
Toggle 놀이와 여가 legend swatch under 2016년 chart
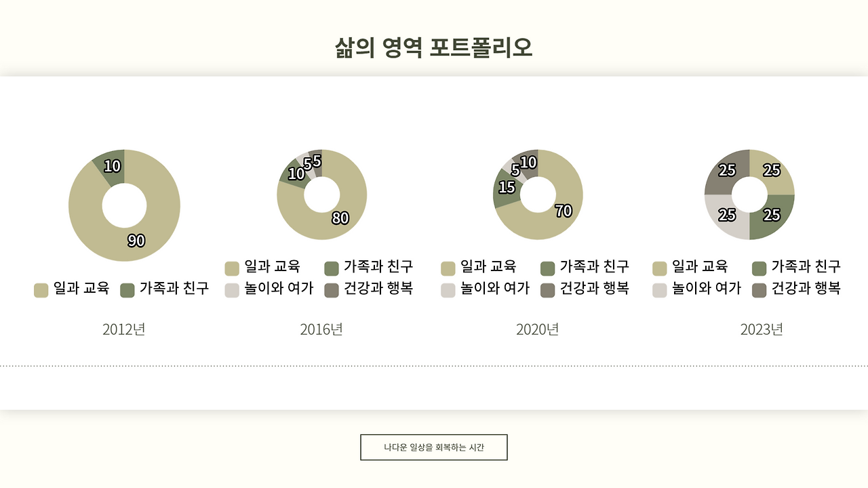pyautogui.click(x=232, y=290)
